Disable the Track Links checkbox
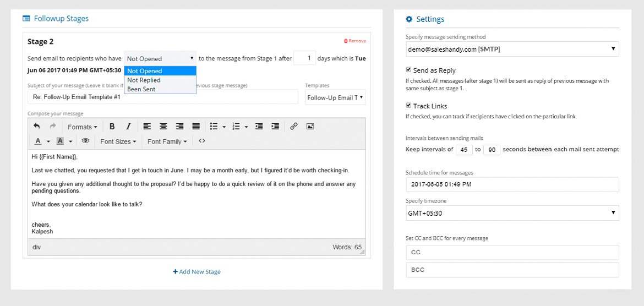Image resolution: width=644 pixels, height=306 pixels. 408,106
